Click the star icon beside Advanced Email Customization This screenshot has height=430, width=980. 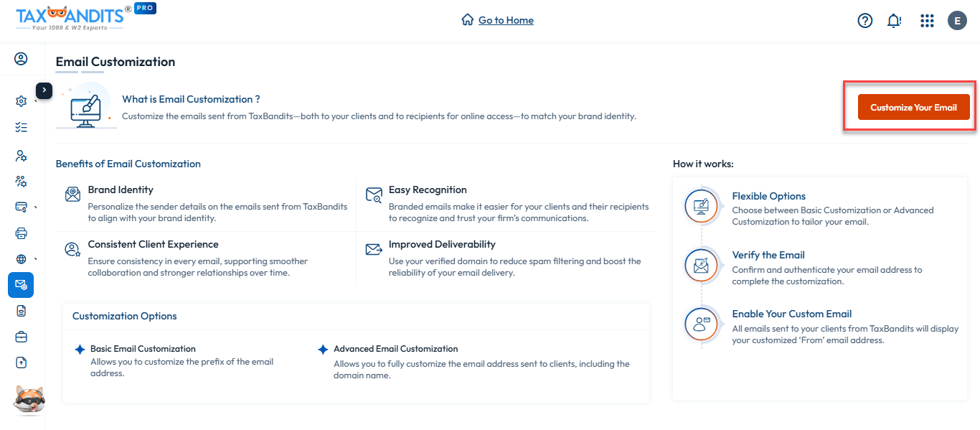323,350
